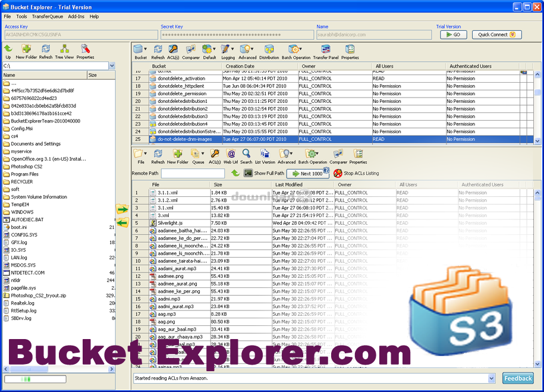This screenshot has width=544, height=392.
Task: Open the status message dropdown near Feedback
Action: (x=492, y=378)
